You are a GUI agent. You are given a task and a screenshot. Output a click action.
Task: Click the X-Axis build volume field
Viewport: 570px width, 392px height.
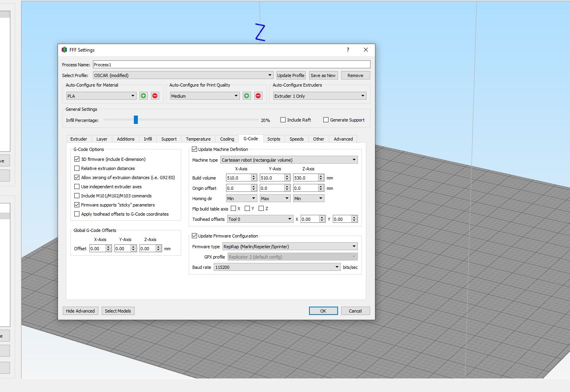point(238,178)
